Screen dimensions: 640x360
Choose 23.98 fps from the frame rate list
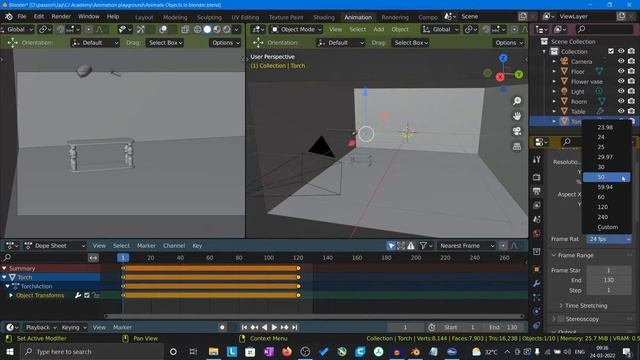click(606, 127)
